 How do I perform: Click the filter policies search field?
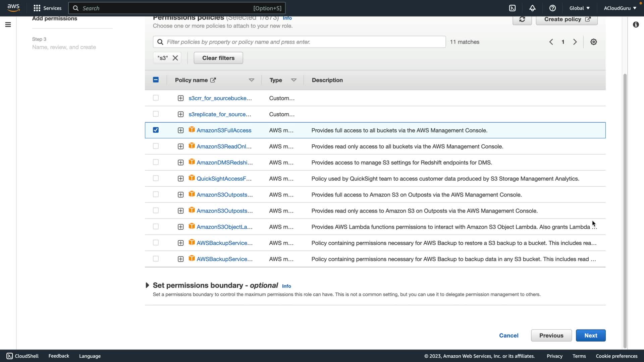299,42
